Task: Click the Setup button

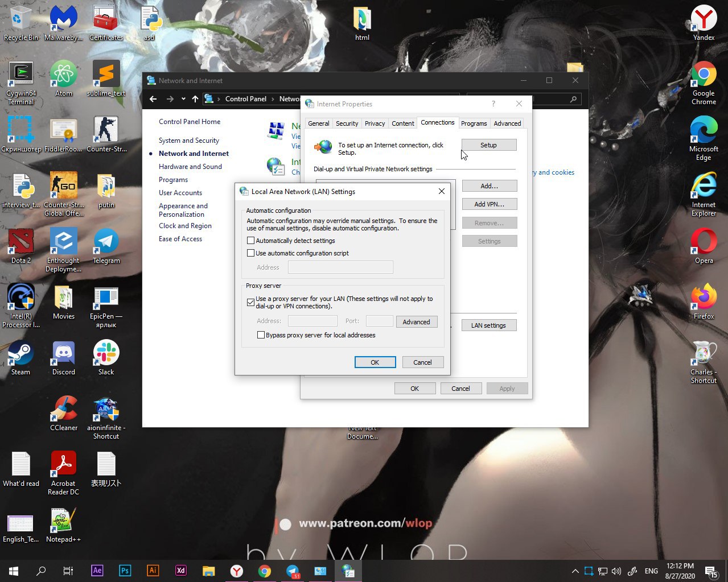Action: (x=489, y=145)
